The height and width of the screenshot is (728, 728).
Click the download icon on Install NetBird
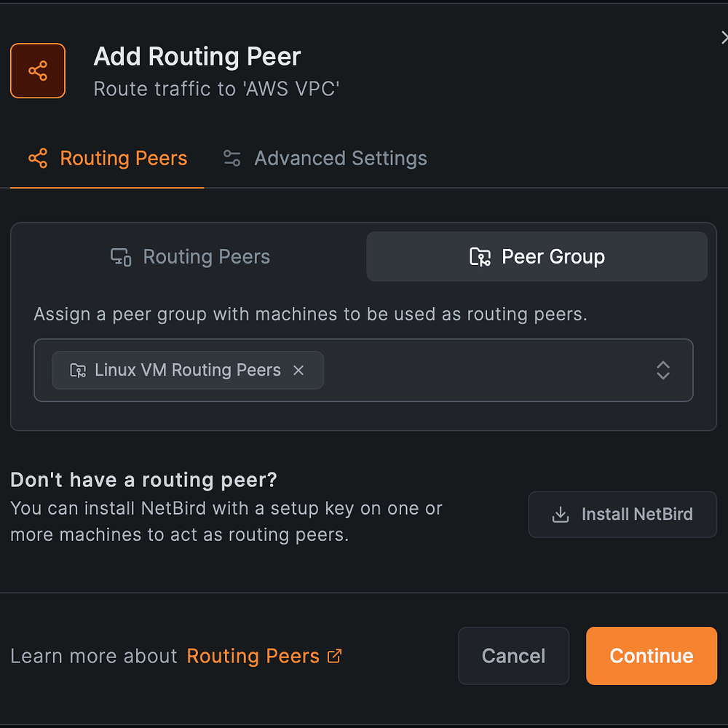click(x=560, y=514)
